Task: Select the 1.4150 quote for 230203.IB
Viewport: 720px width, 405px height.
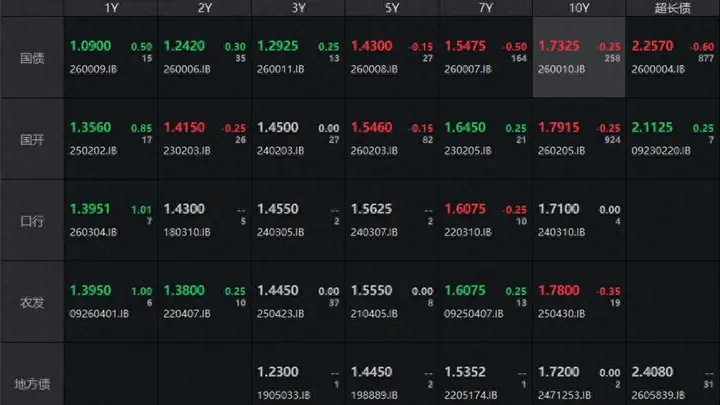Action: pyautogui.click(x=184, y=127)
